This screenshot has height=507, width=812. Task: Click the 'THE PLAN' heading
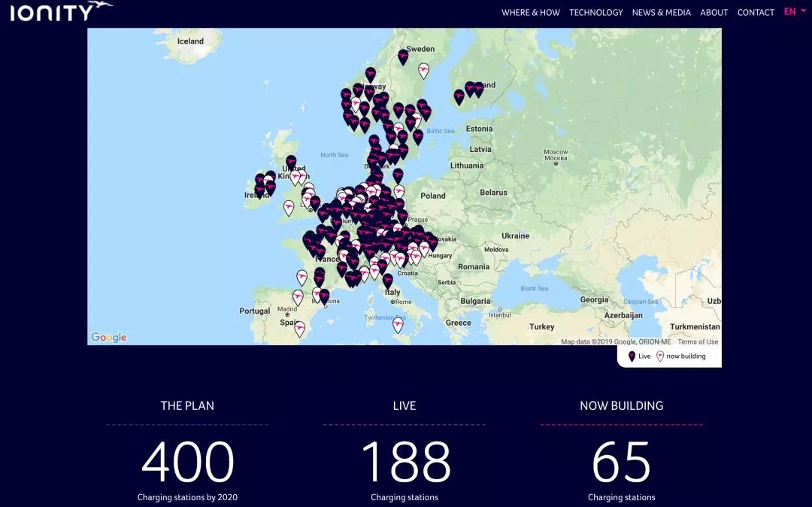point(187,405)
